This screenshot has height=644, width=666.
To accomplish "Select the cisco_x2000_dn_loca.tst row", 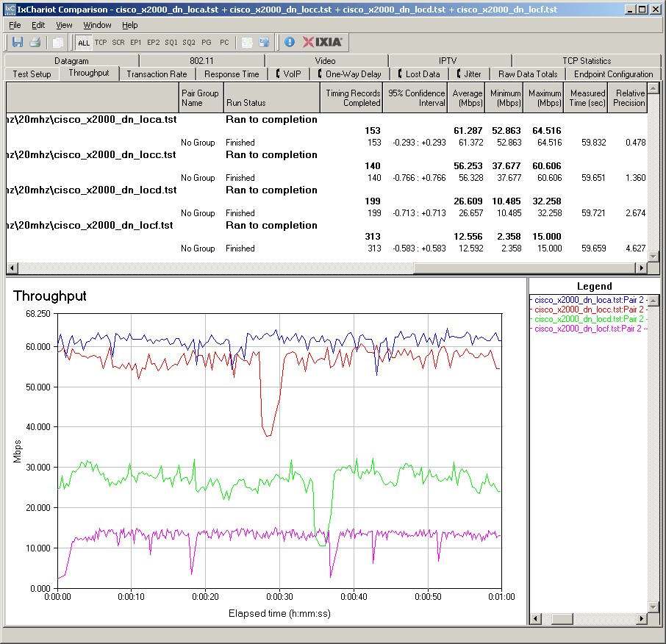I will tap(326, 119).
